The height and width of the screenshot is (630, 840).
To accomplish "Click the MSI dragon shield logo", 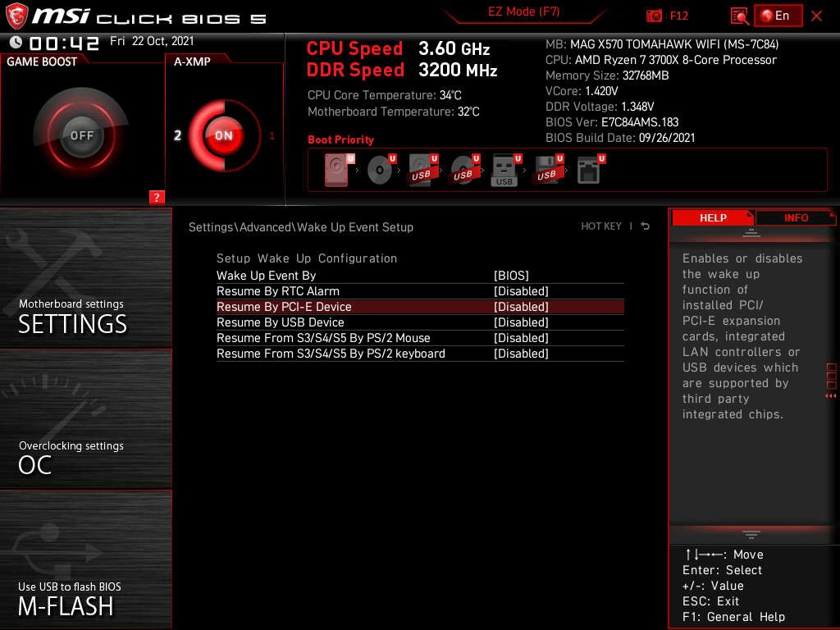I will click(x=16, y=16).
